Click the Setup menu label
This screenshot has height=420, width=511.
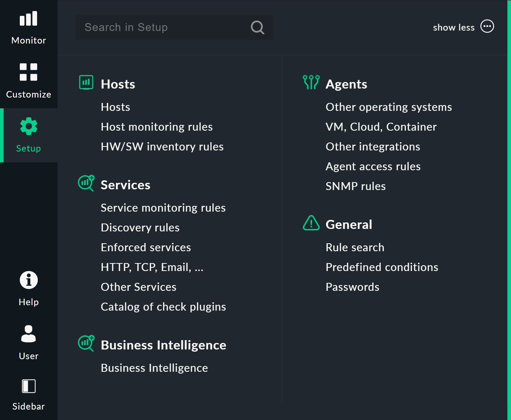[29, 148]
